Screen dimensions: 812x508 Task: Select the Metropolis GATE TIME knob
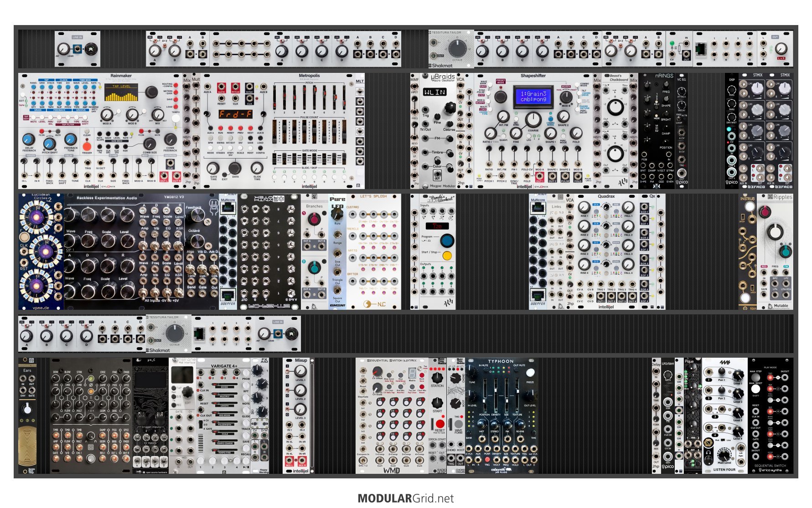point(212,168)
